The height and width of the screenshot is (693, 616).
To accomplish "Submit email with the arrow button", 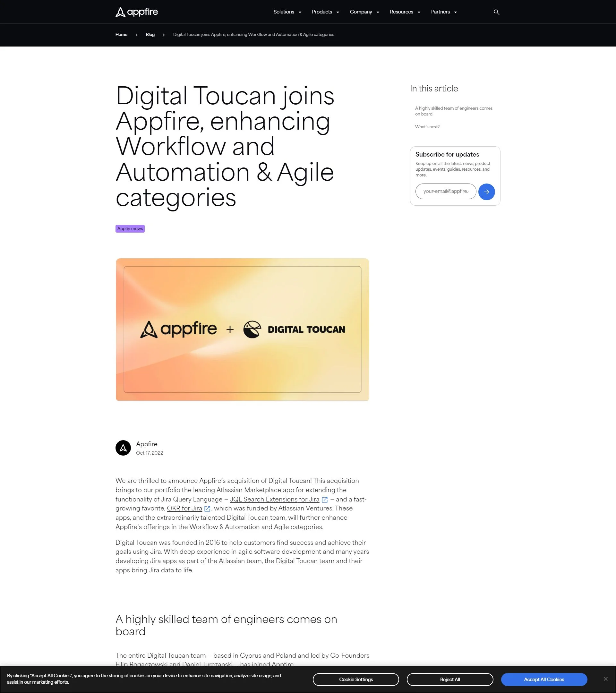I will (486, 192).
